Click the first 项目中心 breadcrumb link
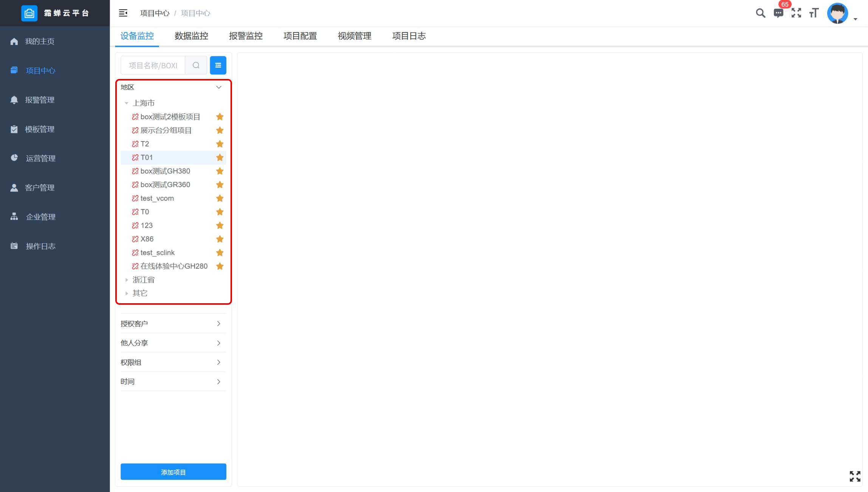Viewport: 868px width, 492px height. tap(155, 13)
